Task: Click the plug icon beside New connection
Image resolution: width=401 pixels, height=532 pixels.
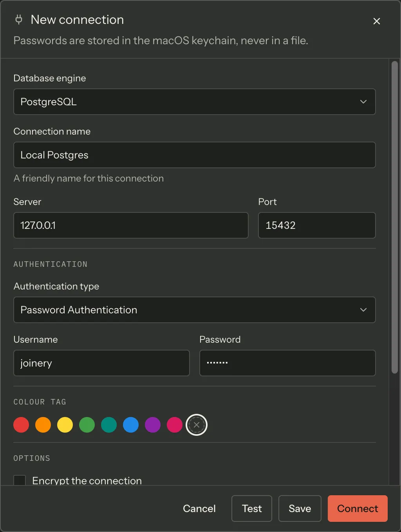Action: pyautogui.click(x=18, y=20)
